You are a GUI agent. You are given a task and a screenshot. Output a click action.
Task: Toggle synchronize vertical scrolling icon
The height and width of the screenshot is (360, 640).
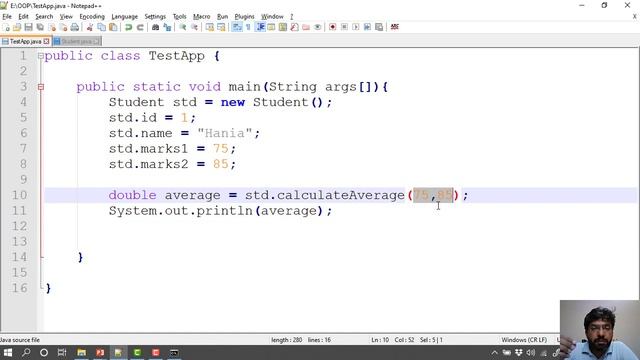pyautogui.click(x=210, y=27)
